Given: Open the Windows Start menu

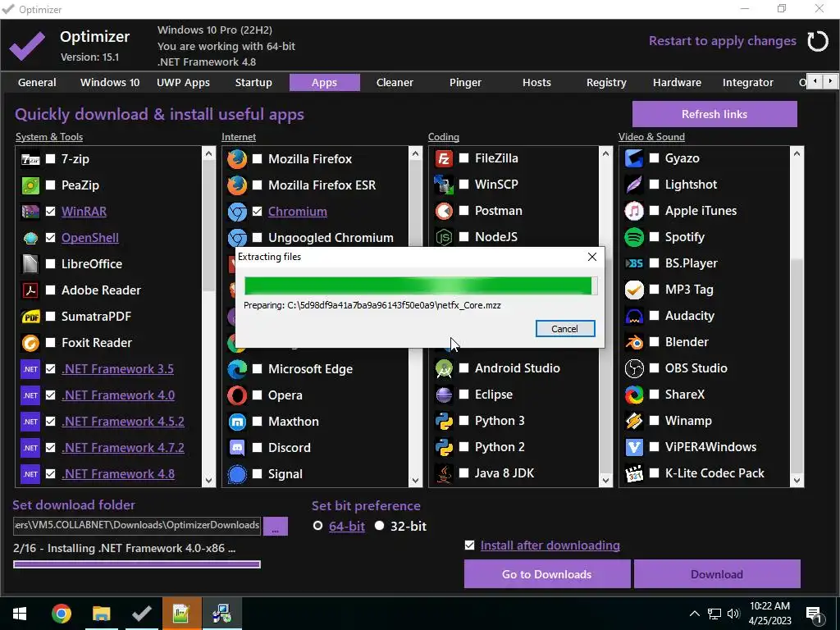Looking at the screenshot, I should (x=20, y=614).
